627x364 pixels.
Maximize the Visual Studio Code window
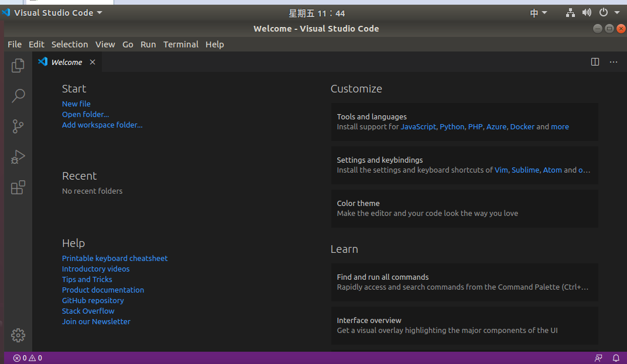(x=609, y=28)
